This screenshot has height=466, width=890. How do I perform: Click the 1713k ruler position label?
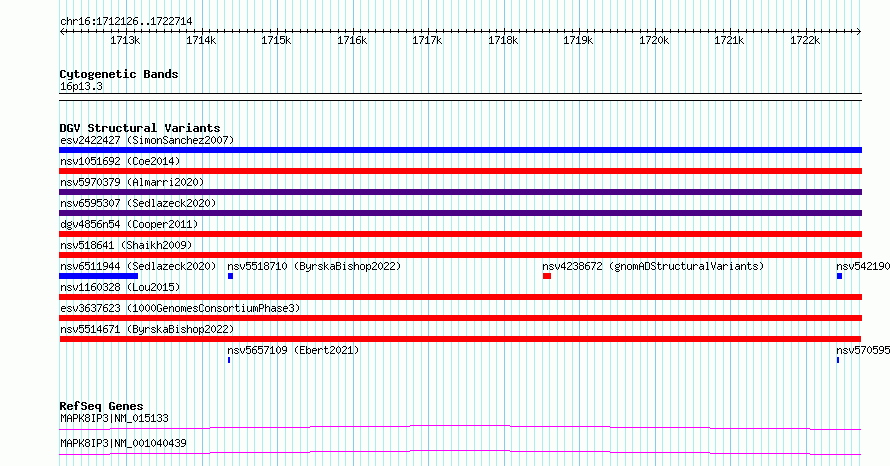125,40
